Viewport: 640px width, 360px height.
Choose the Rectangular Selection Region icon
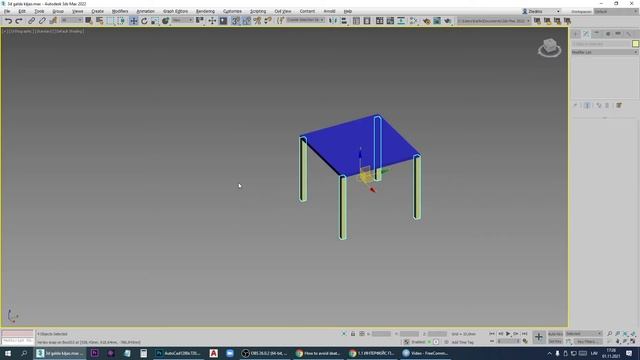(111, 20)
